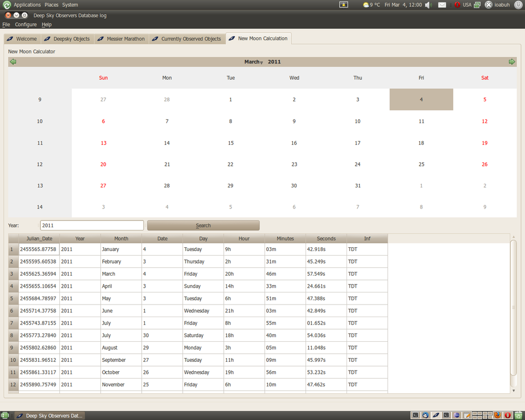Viewport: 525px width, 420px height.
Task: Go to previous month with left arrow
Action: click(13, 62)
